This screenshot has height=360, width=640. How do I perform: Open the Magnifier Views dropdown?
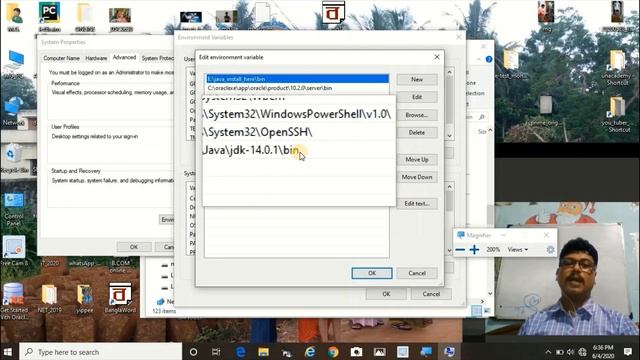click(518, 249)
